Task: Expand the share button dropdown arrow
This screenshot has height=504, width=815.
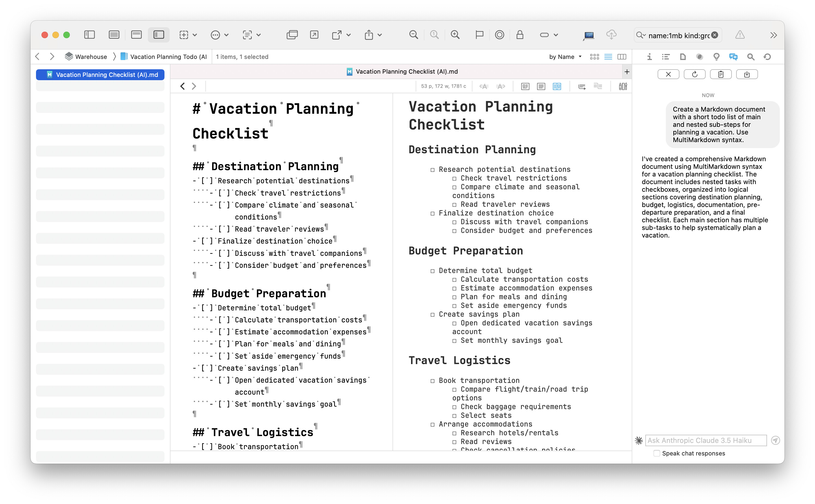Action: (x=380, y=35)
